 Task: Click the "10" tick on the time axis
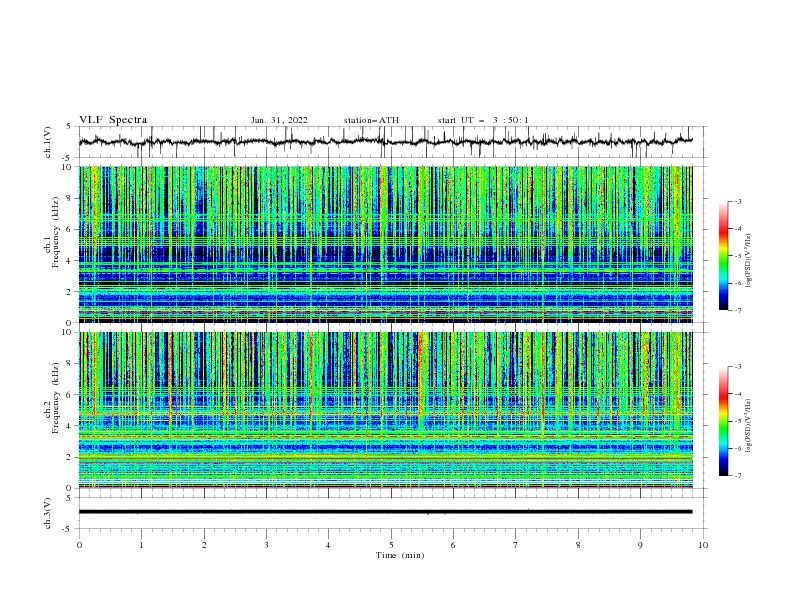click(703, 545)
